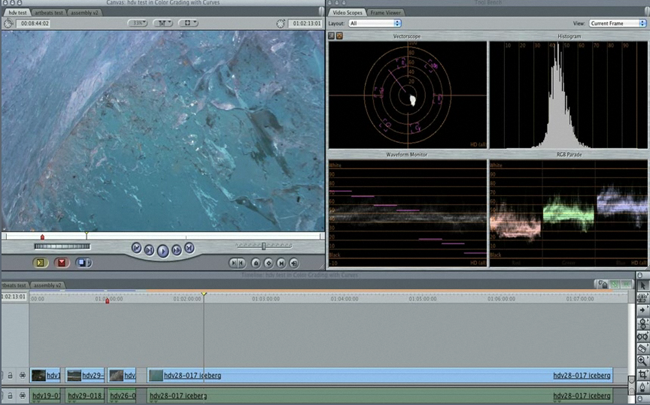This screenshot has width=650, height=405.
Task: Open the Canvas zoom percentage popup
Action: [x=138, y=23]
